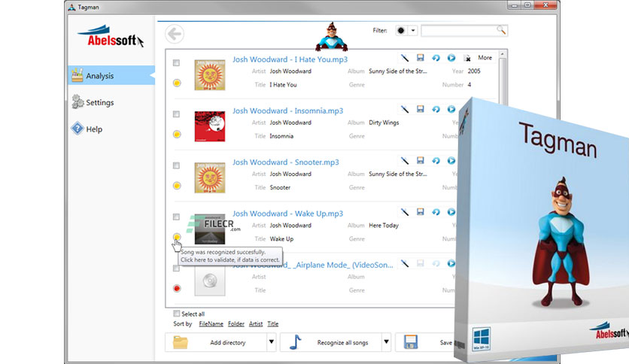Sort songs by FileName
This screenshot has height=364, width=629.
[211, 324]
